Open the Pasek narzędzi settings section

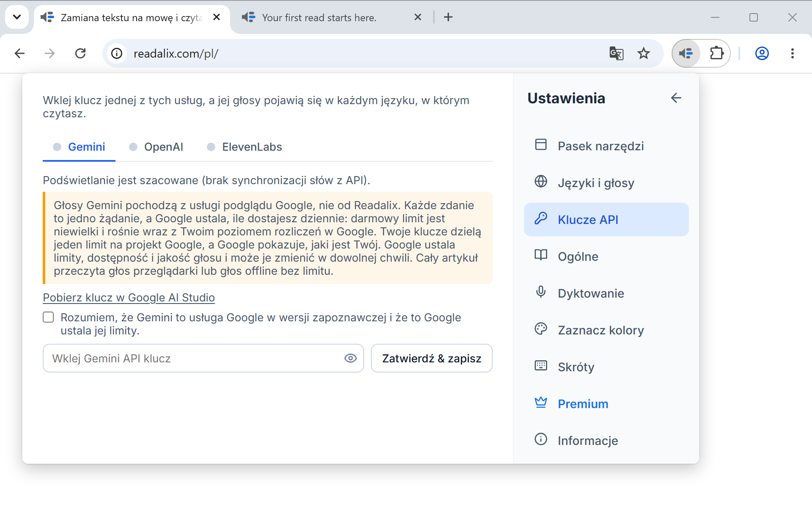coord(606,146)
